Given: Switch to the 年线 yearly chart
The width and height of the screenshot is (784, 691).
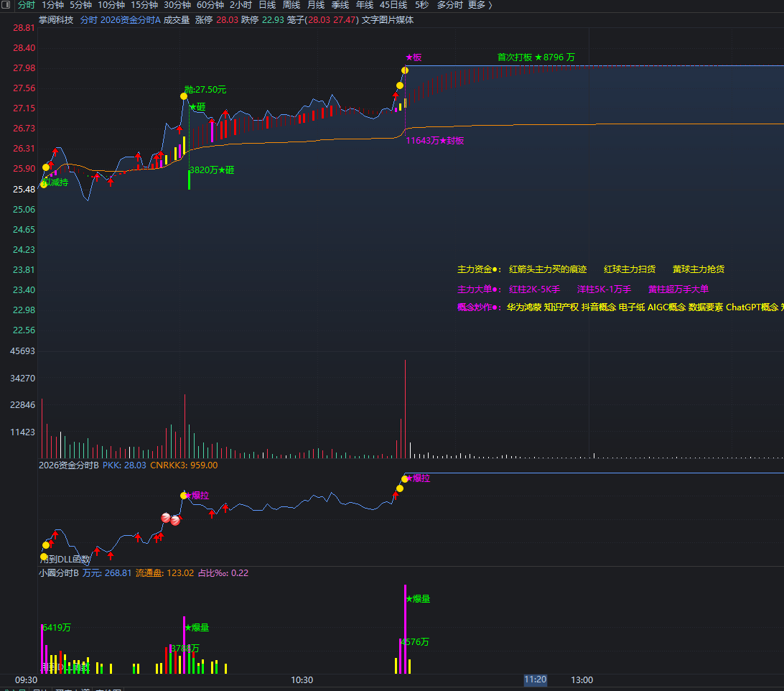Looking at the screenshot, I should click(x=365, y=5).
